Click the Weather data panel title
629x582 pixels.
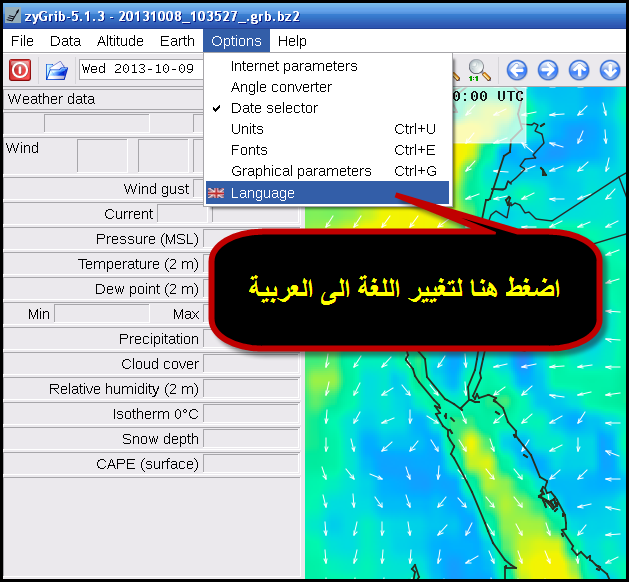point(51,99)
